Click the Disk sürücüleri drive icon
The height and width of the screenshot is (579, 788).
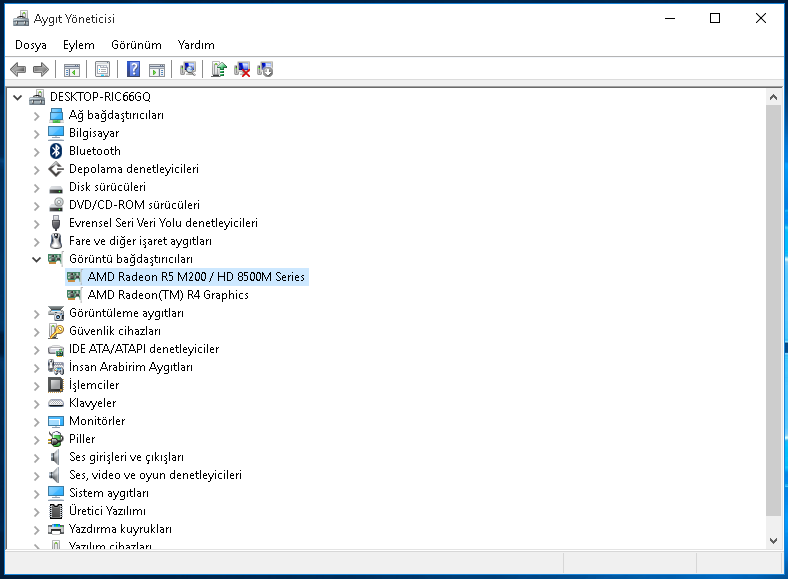pos(56,188)
